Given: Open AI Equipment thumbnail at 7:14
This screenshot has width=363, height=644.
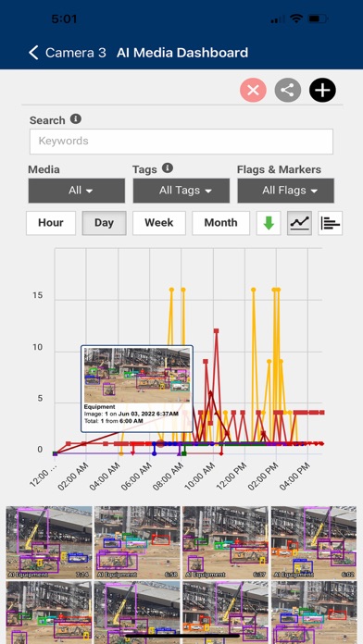Looking at the screenshot, I should (x=49, y=542).
